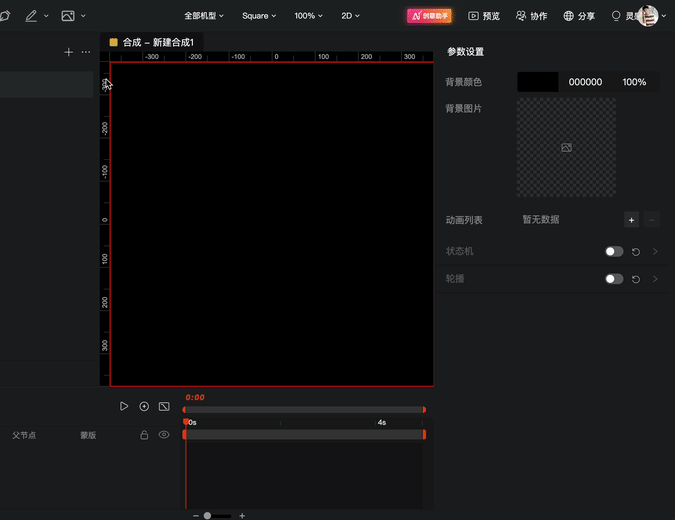
Task: Expand 轮播 settings chevron
Action: pos(655,279)
